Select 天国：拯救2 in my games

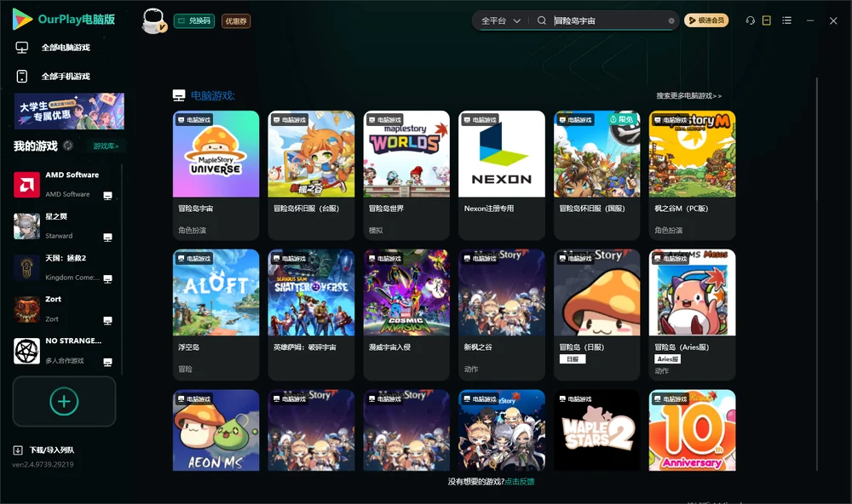64,267
